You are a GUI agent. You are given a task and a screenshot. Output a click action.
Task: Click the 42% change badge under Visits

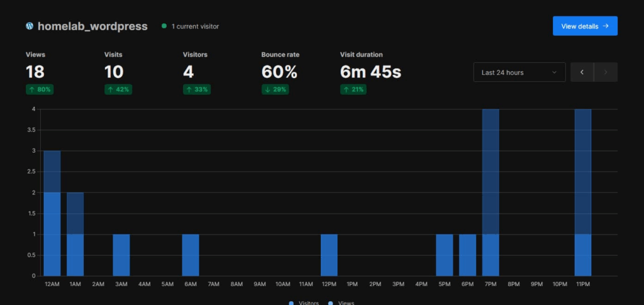point(118,90)
